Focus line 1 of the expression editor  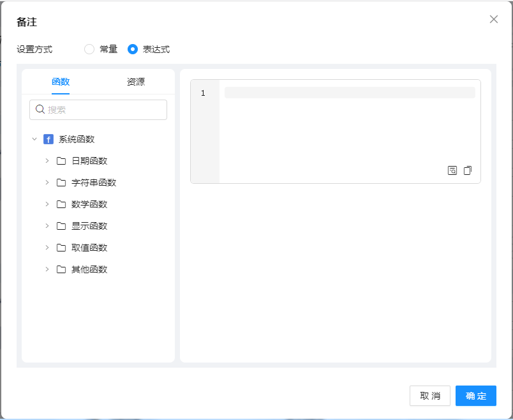(350, 93)
